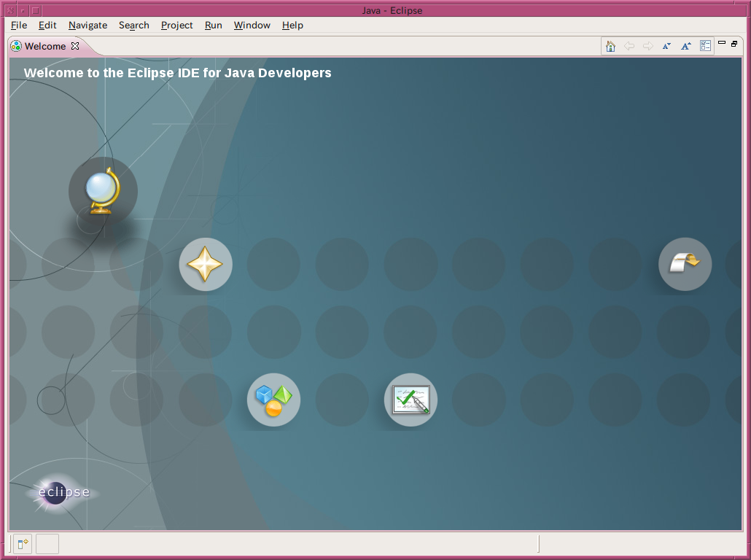Open the Help menu
Image resolution: width=751 pixels, height=560 pixels.
(292, 26)
